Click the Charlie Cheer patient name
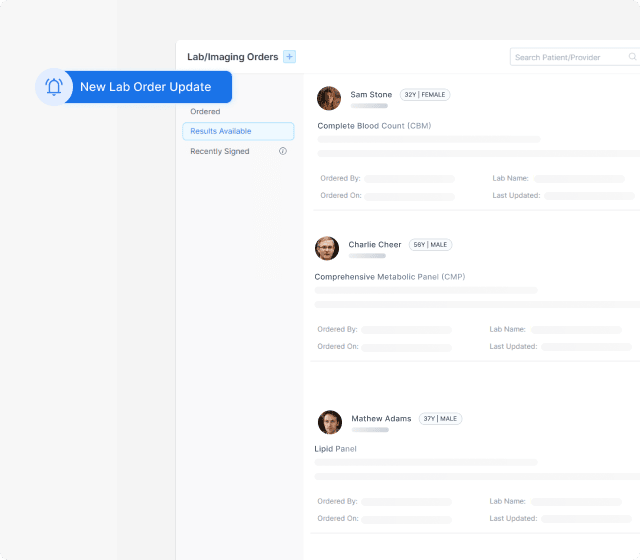The height and width of the screenshot is (560, 640). coord(375,244)
